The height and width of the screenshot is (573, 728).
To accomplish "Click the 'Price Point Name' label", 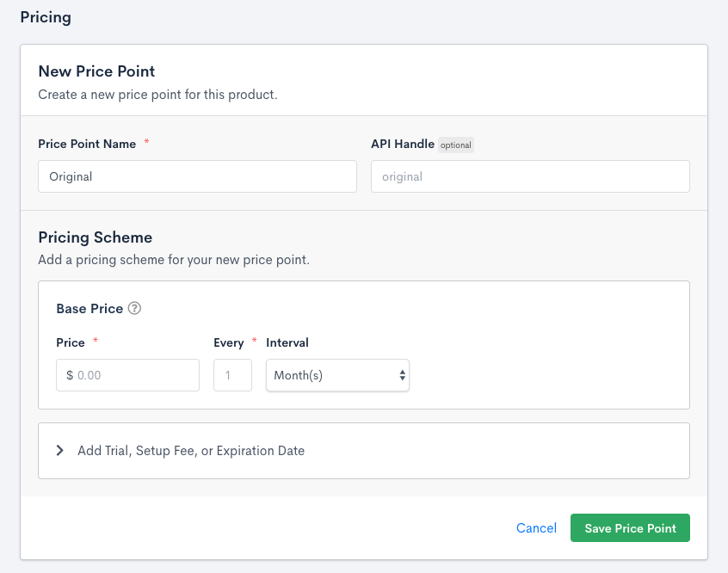I will tap(87, 144).
